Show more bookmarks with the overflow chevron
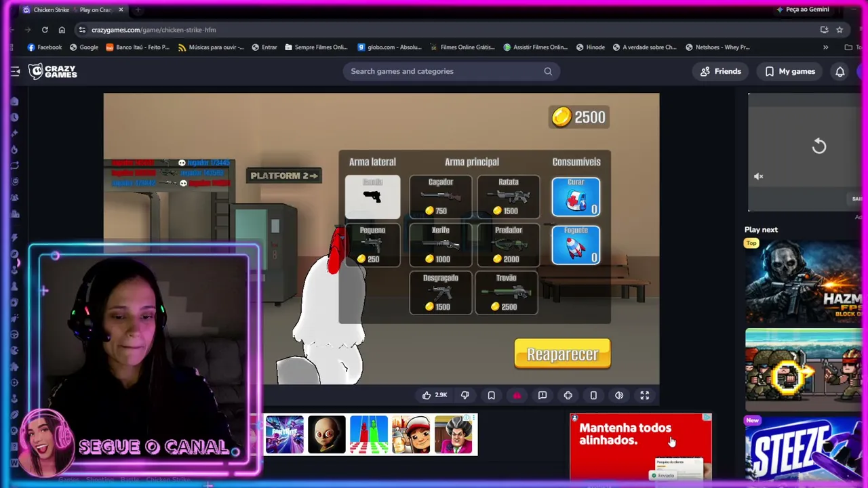The width and height of the screenshot is (868, 488). pos(825,47)
